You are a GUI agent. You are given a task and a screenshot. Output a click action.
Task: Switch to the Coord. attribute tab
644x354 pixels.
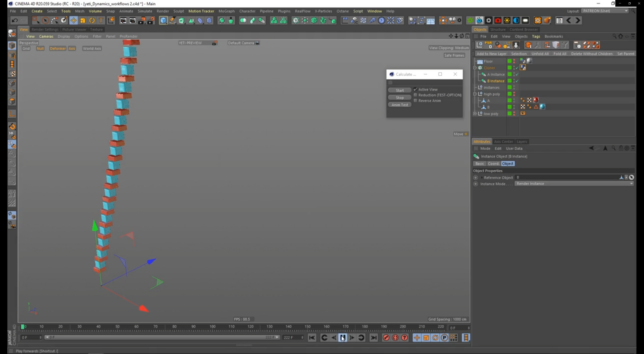coord(493,164)
